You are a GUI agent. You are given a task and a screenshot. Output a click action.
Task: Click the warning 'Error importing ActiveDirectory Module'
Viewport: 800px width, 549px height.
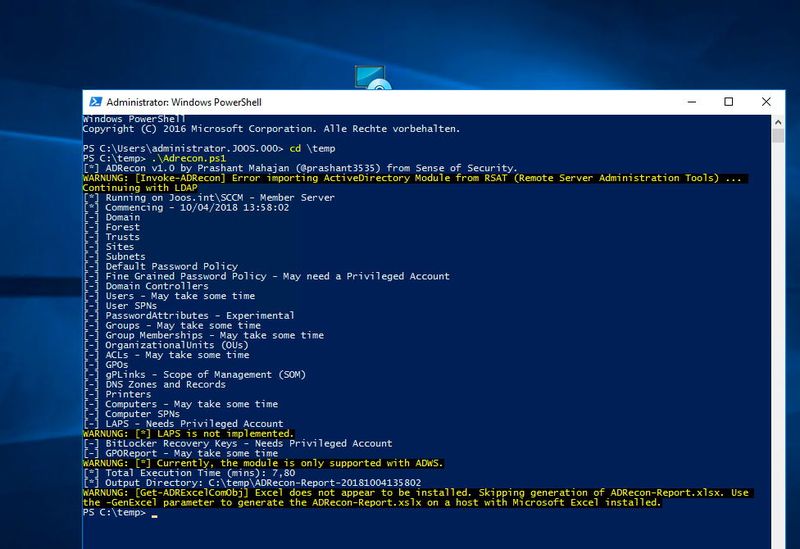(415, 178)
